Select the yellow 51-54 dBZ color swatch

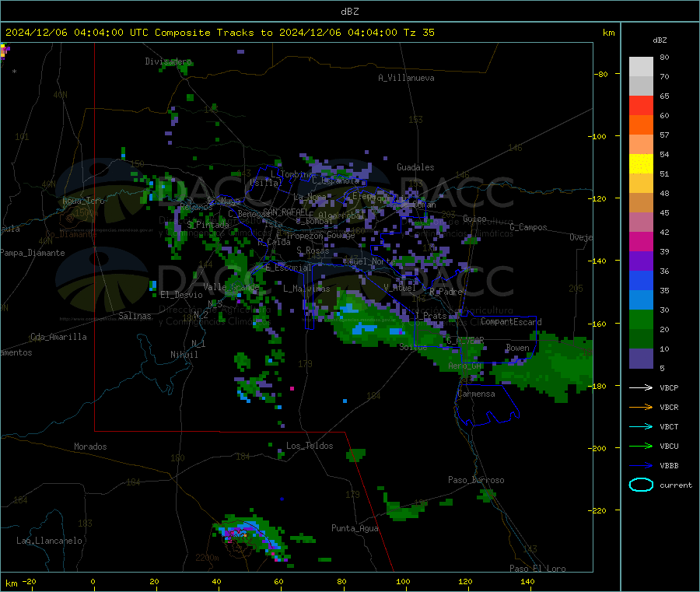click(641, 164)
